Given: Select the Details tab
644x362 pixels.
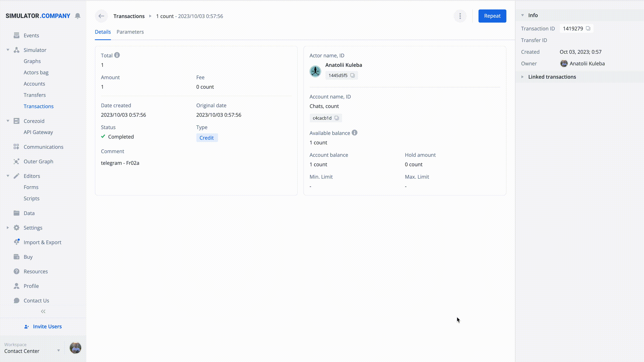Looking at the screenshot, I should point(103,32).
